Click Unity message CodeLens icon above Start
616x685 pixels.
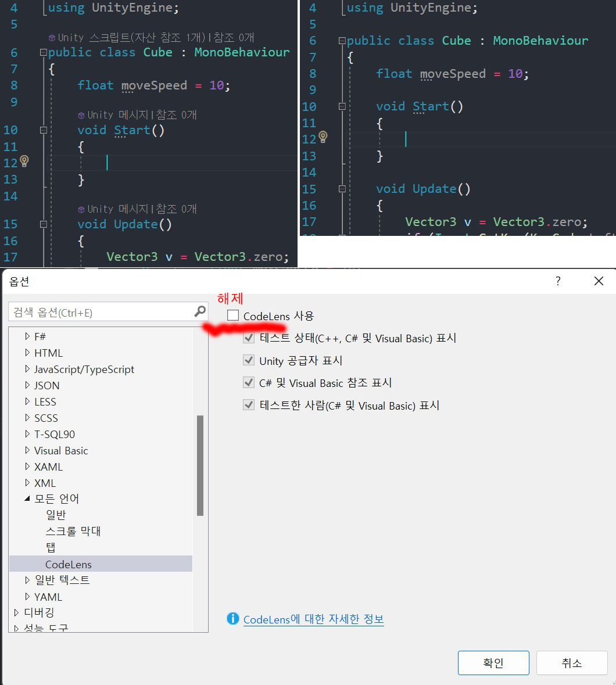click(81, 116)
